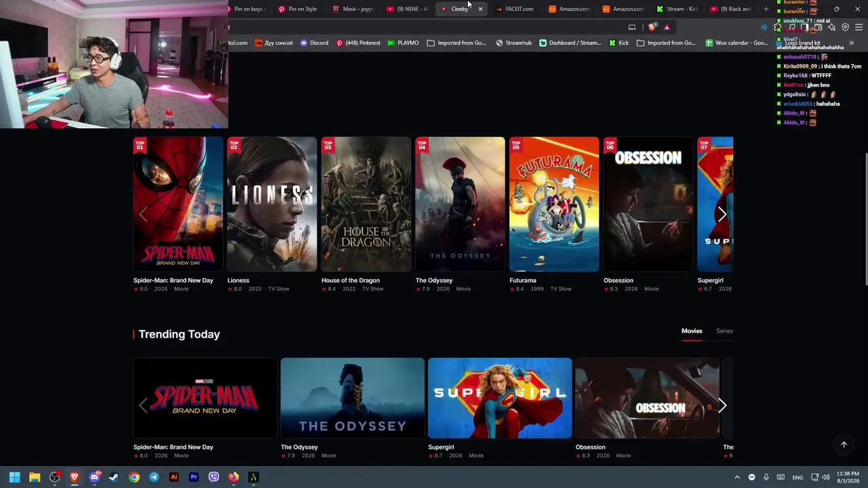Switch Trending Today to Movies tab
The width and height of the screenshot is (868, 488).
point(692,331)
